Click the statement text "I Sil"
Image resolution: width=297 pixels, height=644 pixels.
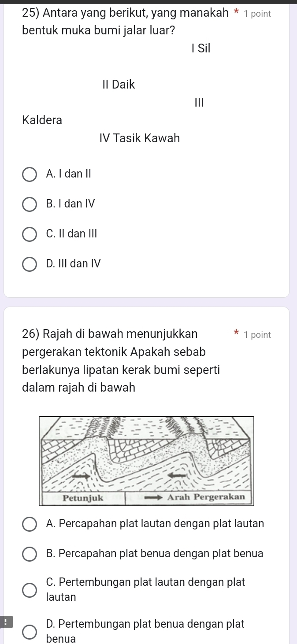[x=201, y=48]
